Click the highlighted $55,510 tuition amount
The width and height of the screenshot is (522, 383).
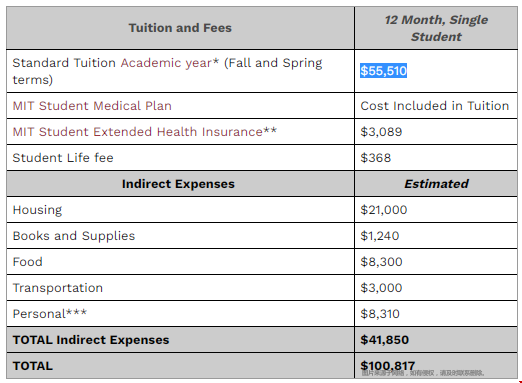click(x=383, y=71)
